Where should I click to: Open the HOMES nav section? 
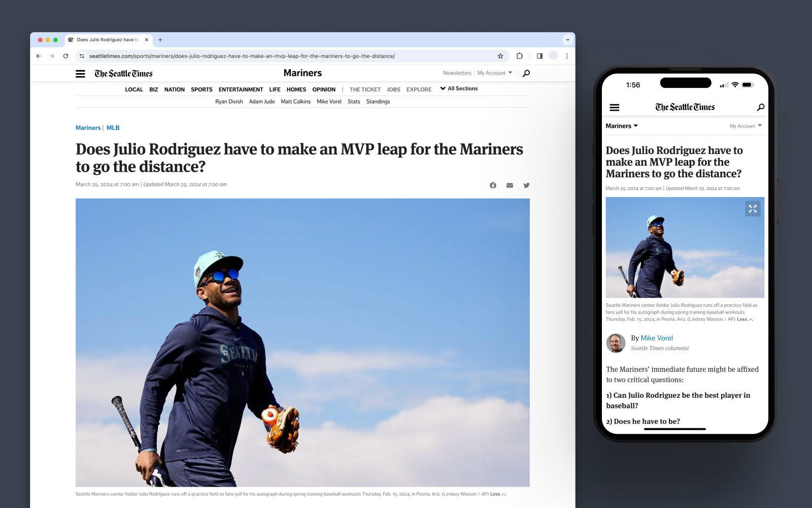[296, 89]
